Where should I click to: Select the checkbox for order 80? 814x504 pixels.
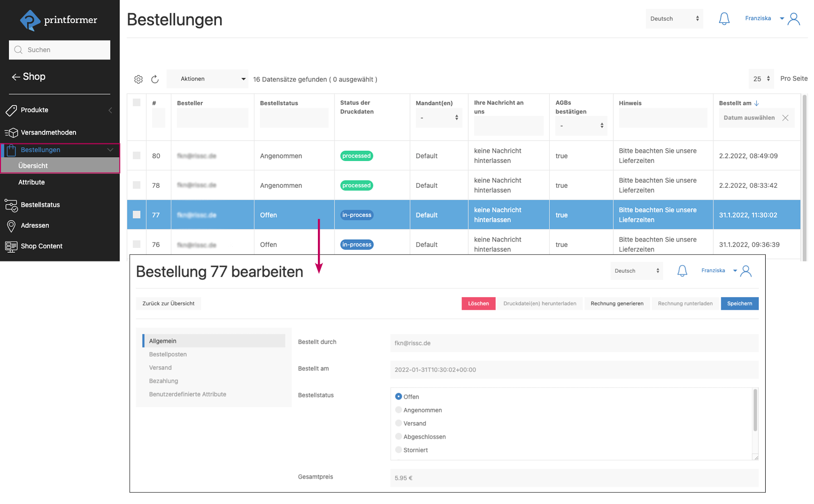coord(136,156)
